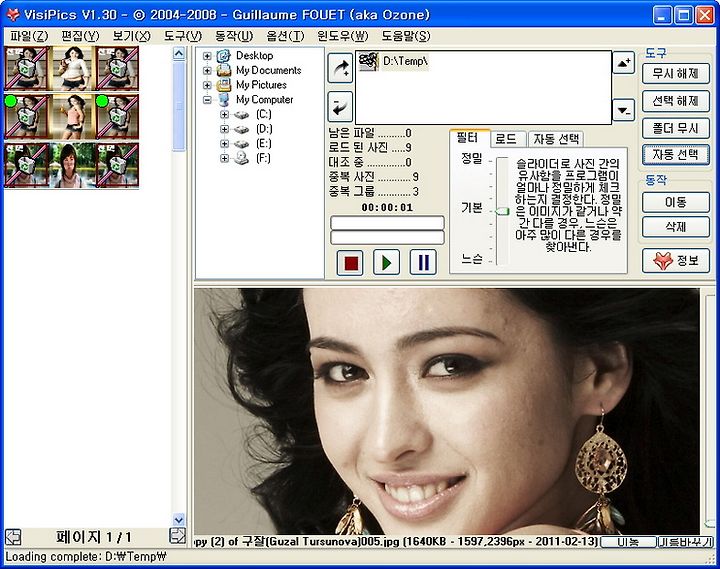Open the 파일(Z) menu
Screen dimensions: 720x569
click(x=29, y=36)
